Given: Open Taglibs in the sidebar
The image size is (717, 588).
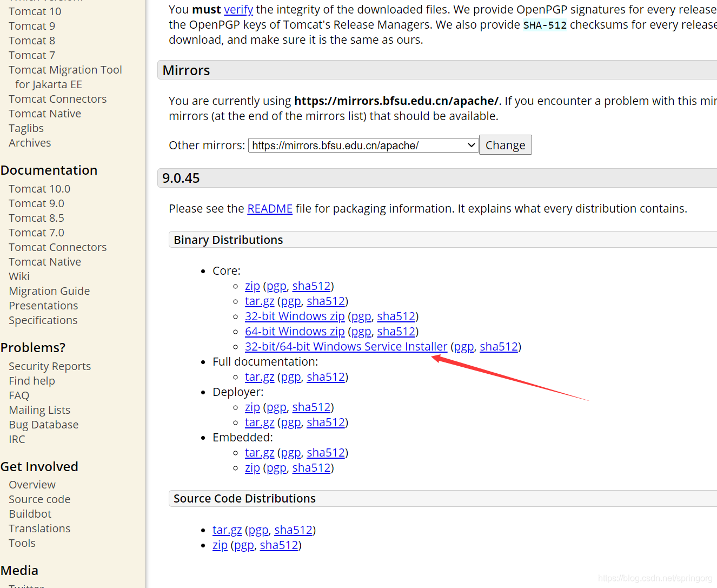Looking at the screenshot, I should pos(26,128).
